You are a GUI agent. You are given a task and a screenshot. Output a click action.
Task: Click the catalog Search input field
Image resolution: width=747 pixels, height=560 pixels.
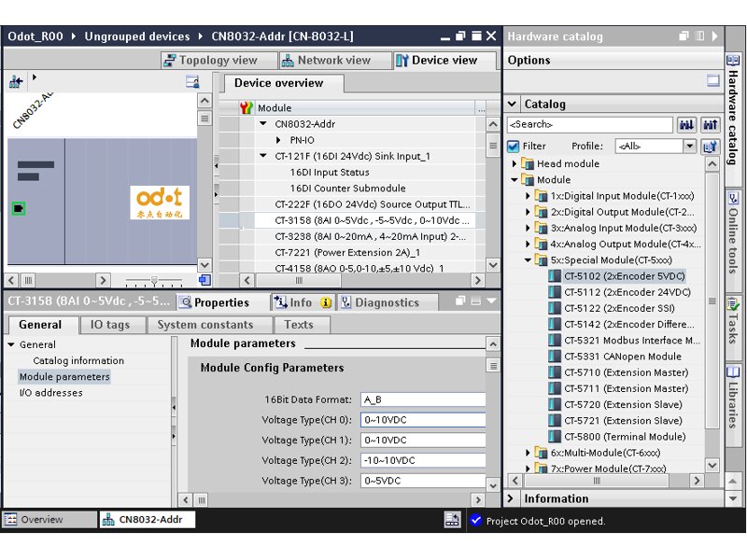click(589, 124)
